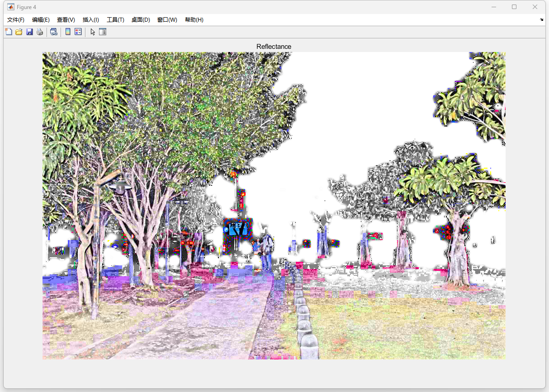Click the Reflectance title above the image

pos(274,47)
